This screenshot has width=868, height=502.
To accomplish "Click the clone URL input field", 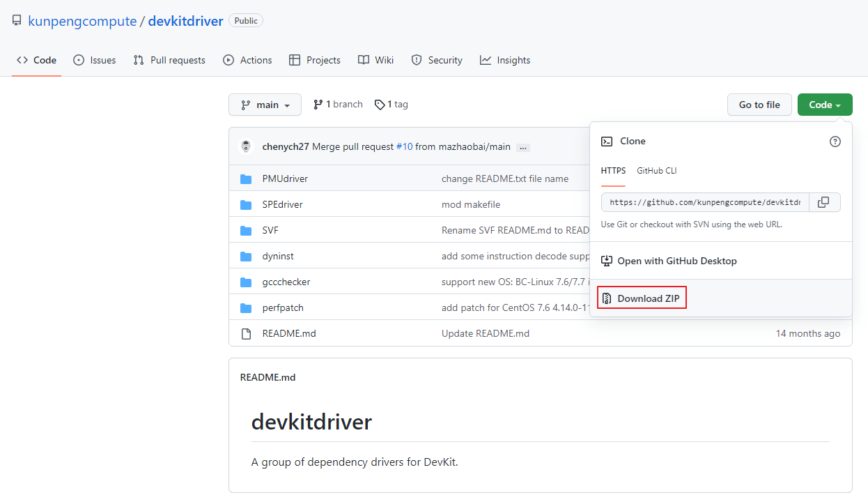I will [705, 202].
